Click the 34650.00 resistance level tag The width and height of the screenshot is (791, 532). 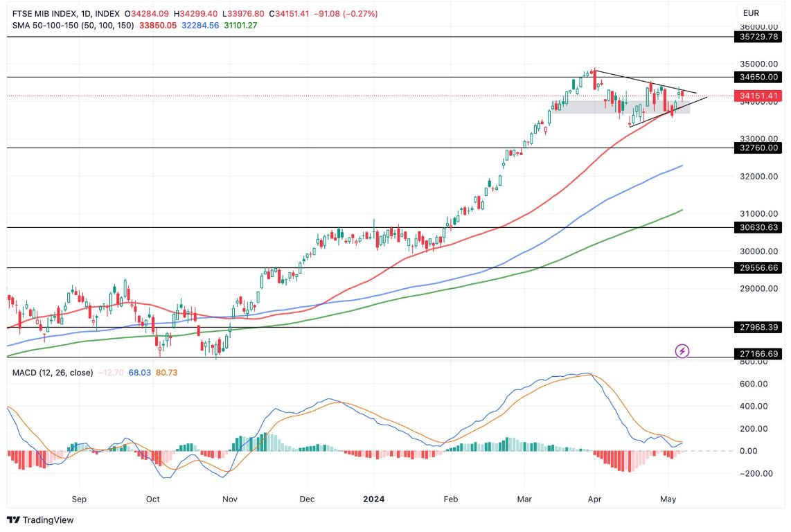click(x=758, y=77)
